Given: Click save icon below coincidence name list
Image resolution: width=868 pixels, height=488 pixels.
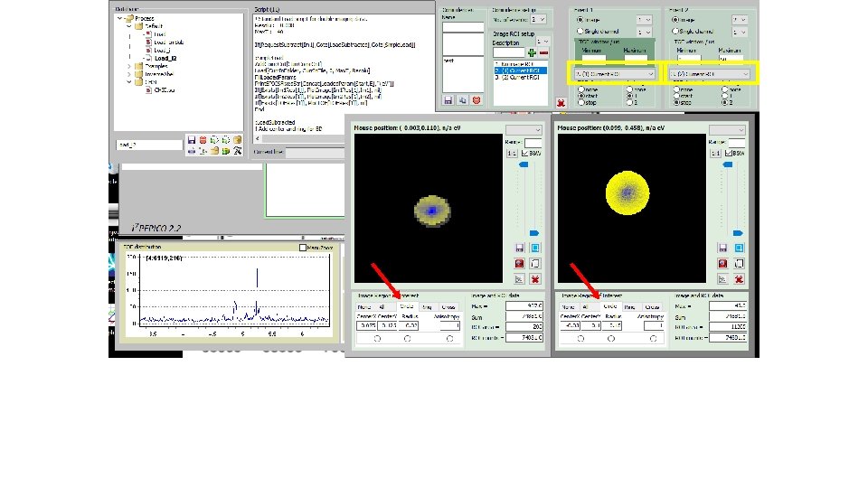Looking at the screenshot, I should (448, 100).
